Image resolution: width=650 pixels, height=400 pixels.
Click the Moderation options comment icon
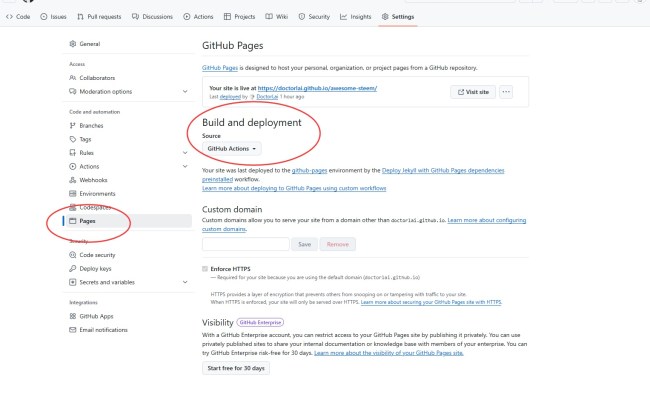point(73,91)
